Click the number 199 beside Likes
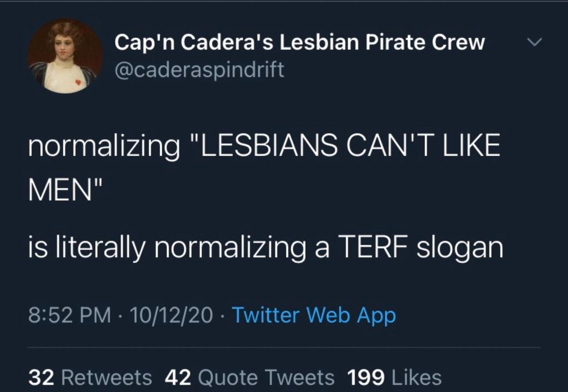This screenshot has height=392, width=568. (x=366, y=377)
